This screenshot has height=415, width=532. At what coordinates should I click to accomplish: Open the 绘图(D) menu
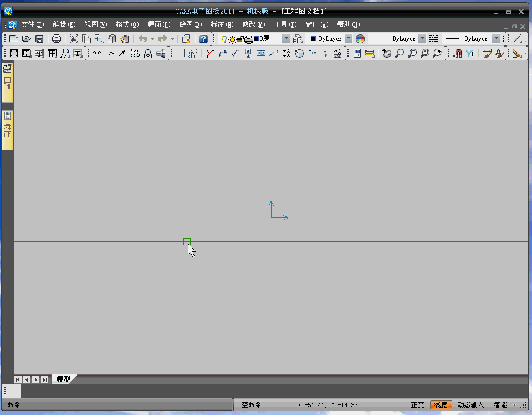coord(190,24)
